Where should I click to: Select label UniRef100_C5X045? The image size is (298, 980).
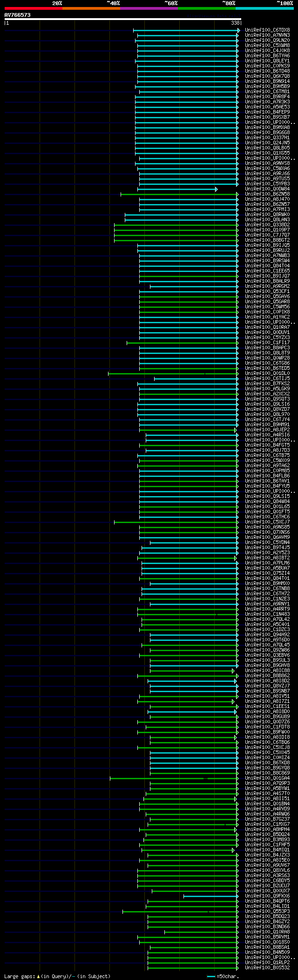(x=267, y=753)
